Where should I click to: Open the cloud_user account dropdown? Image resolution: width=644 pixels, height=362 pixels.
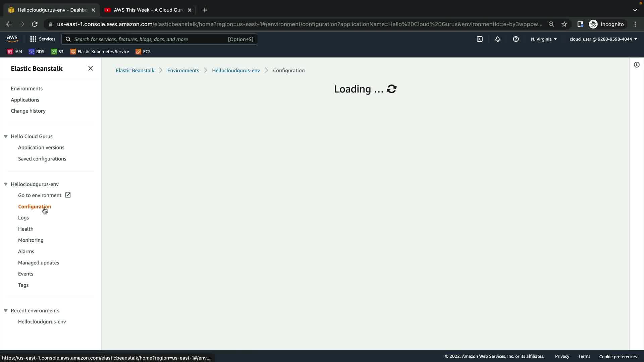603,39
